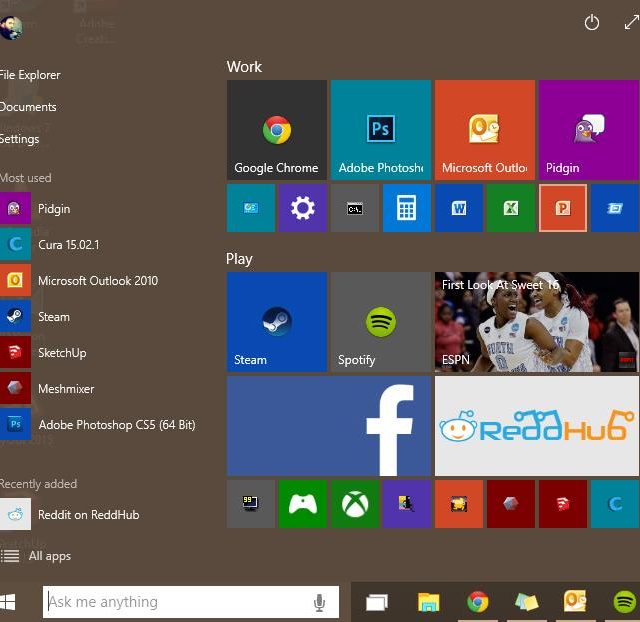Switch to Spotify on the taskbar
640x622 pixels.
click(x=625, y=602)
